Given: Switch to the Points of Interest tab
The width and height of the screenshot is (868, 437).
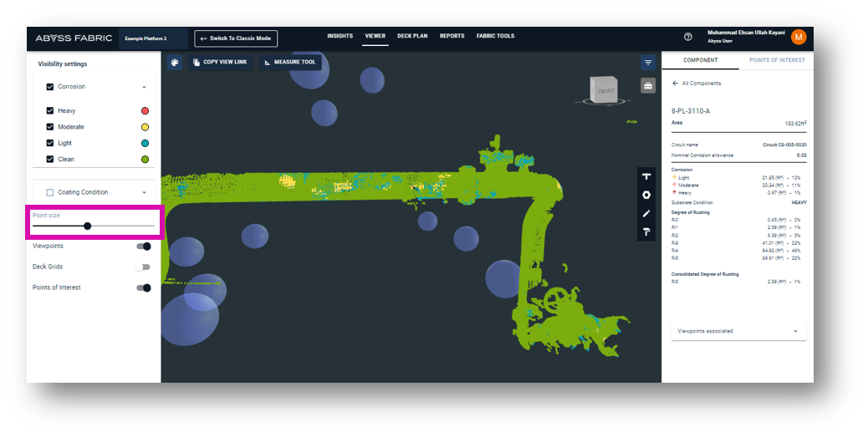Looking at the screenshot, I should pos(777,60).
